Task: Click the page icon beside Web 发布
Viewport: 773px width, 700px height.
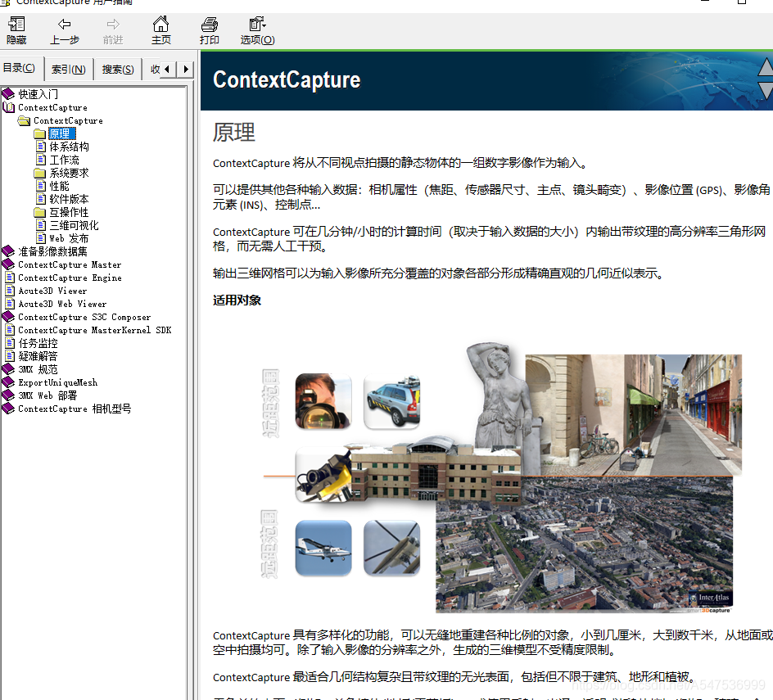Action: coord(42,238)
